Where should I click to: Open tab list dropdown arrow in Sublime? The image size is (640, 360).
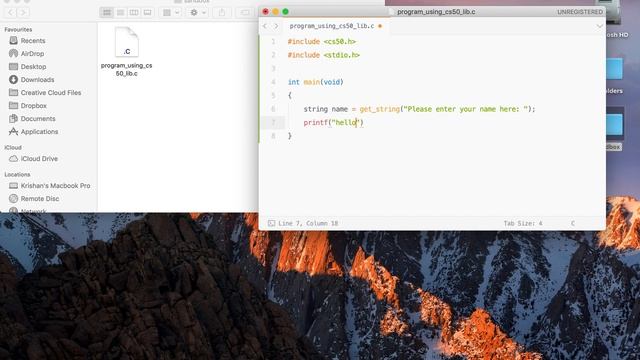click(x=599, y=26)
